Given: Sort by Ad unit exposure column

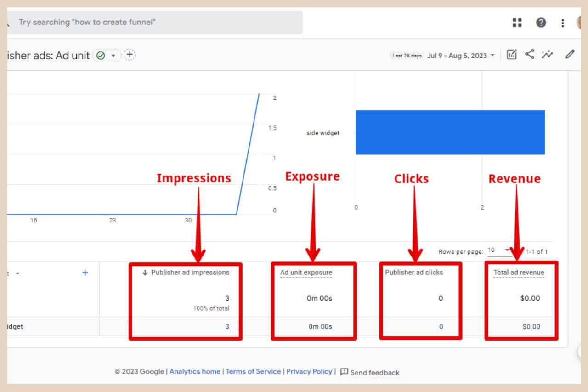Looking at the screenshot, I should [x=306, y=273].
